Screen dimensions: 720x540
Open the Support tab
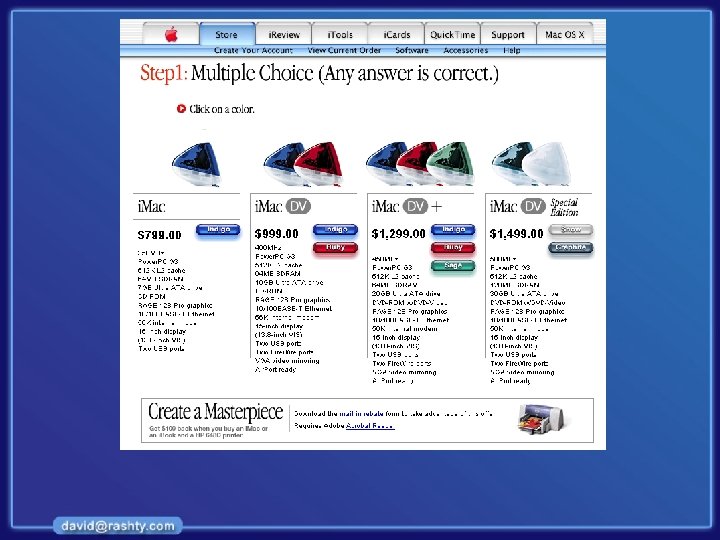[508, 34]
